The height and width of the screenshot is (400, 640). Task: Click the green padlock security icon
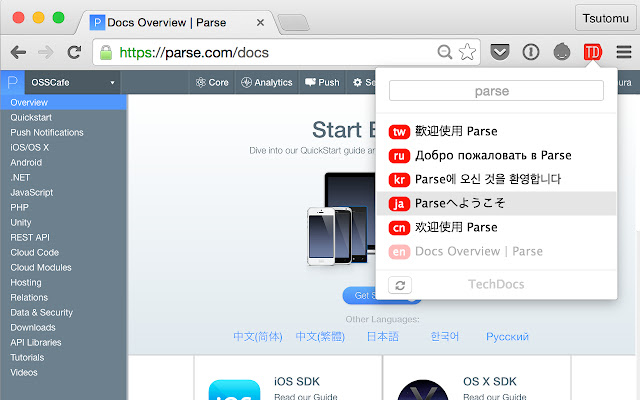(106, 52)
